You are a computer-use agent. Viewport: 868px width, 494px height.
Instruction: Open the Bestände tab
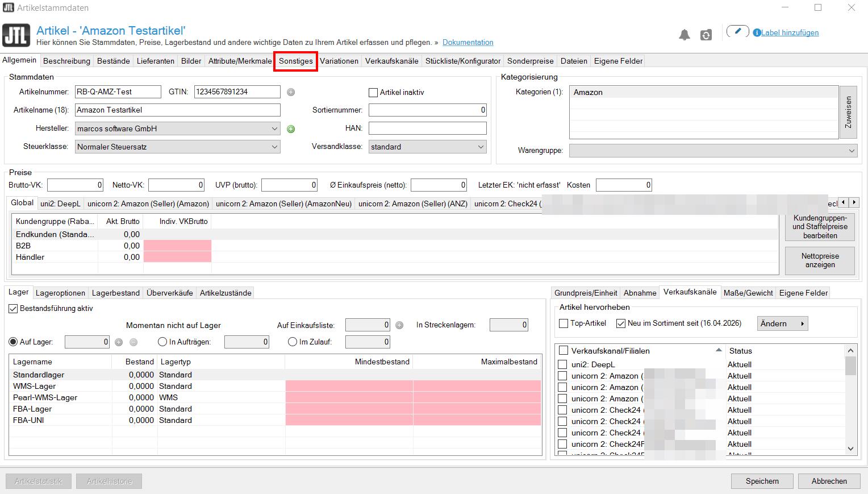(x=114, y=61)
